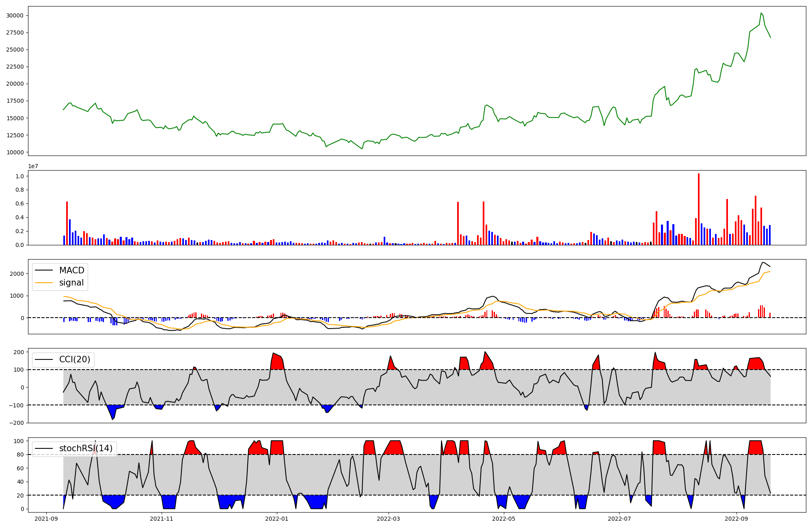This screenshot has width=812, height=528.
Task: Click the 2021-09 date tick label
Action: pyautogui.click(x=46, y=519)
